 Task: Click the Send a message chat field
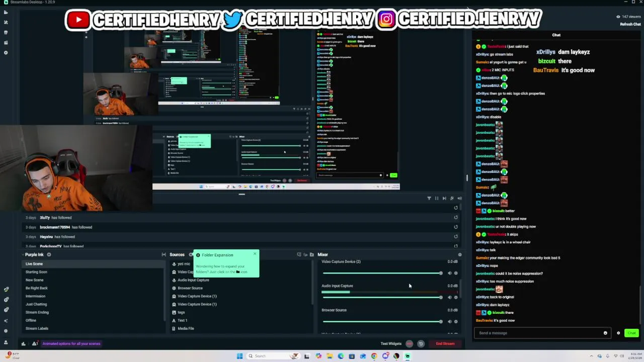click(x=541, y=333)
